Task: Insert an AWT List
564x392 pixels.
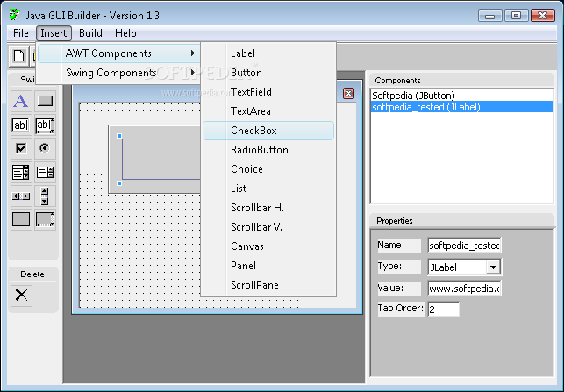Action: [x=268, y=189]
